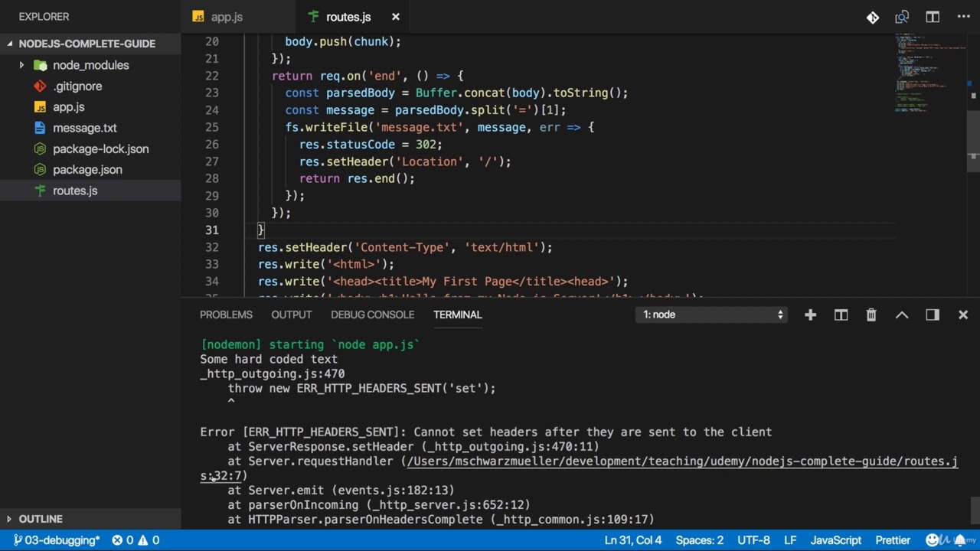Open editor more actions ellipsis
980x551 pixels.
tap(963, 17)
